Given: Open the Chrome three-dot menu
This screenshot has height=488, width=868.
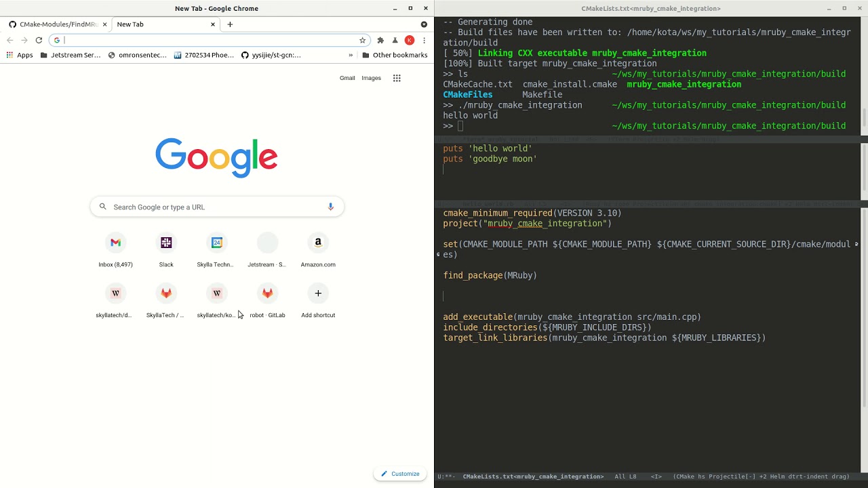Looking at the screenshot, I should [x=425, y=40].
